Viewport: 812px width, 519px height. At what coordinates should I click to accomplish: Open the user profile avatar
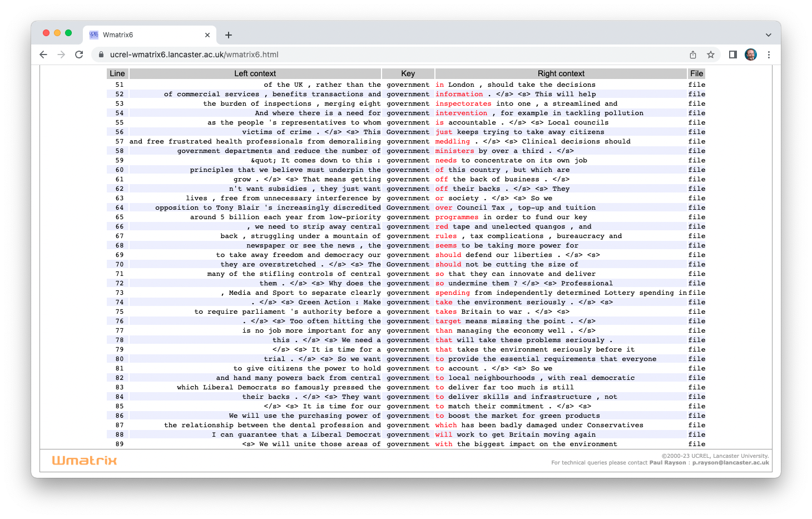click(x=751, y=55)
